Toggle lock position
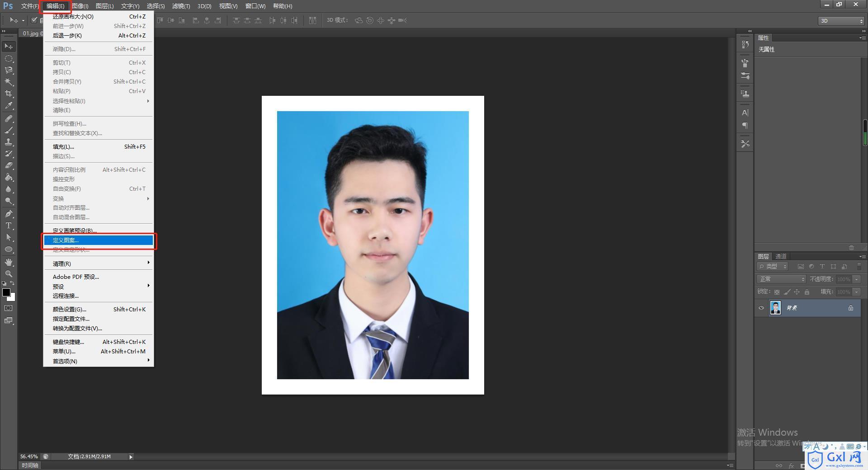This screenshot has height=470, width=868. (x=797, y=292)
